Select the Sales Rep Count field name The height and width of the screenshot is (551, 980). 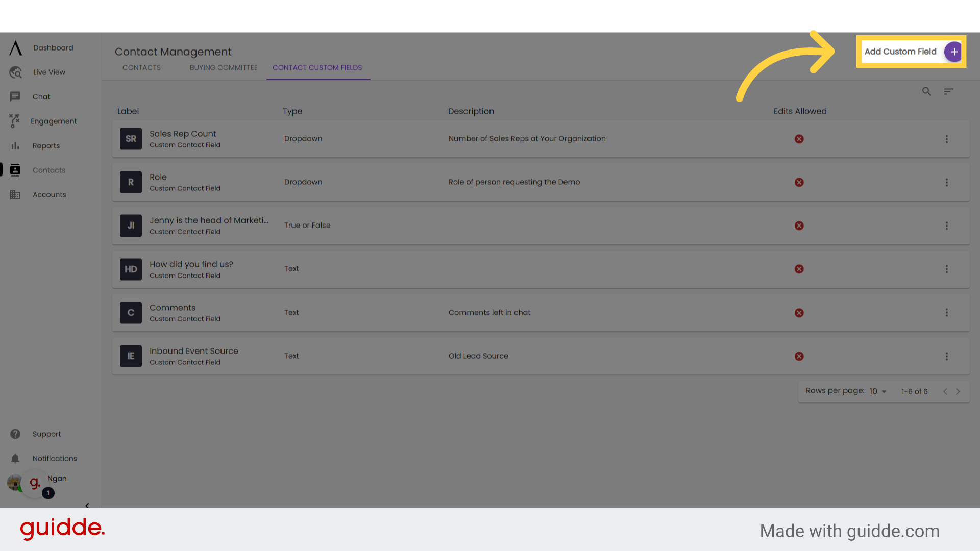point(183,134)
